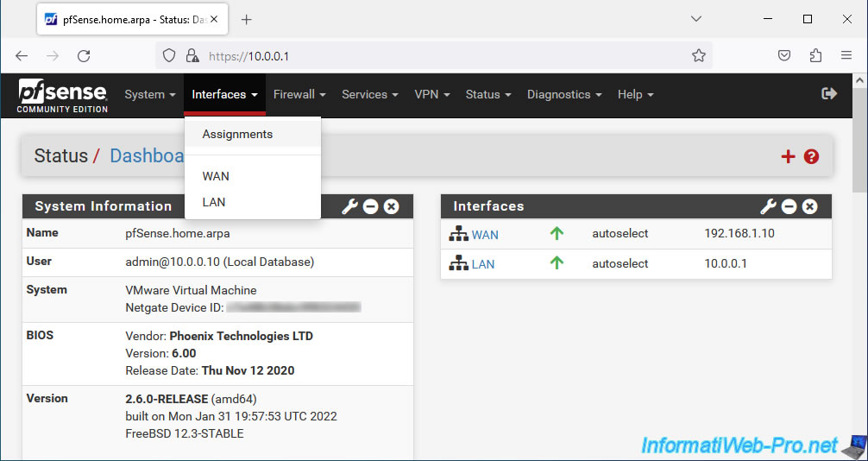Viewport: 868px width, 461px height.
Task: List all tabs dropdown arrow
Action: [696, 19]
